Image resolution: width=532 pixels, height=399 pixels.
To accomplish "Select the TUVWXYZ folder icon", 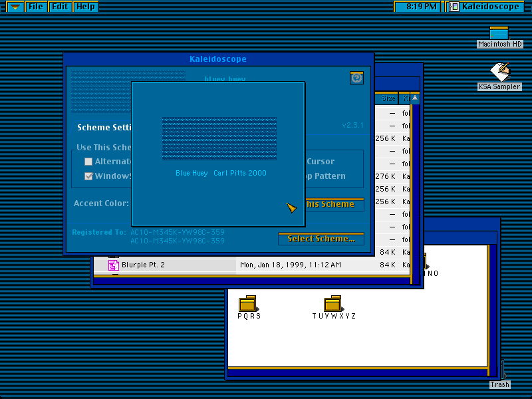I will coord(333,303).
